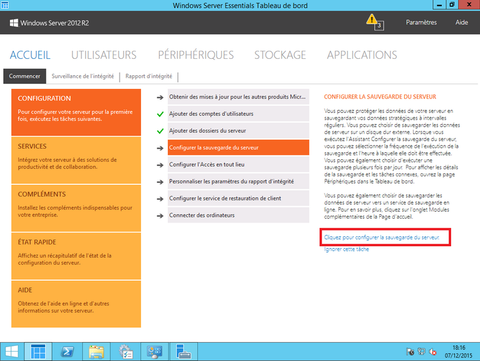This screenshot has height=361, width=480.
Task: Click arrow beside Configurer l'Accès en tout lieu
Action: pyautogui.click(x=160, y=165)
